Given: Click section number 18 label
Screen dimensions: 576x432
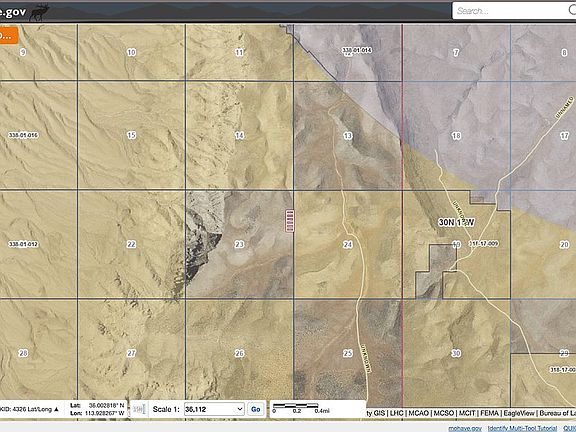Looking at the screenshot, I should [x=456, y=136].
